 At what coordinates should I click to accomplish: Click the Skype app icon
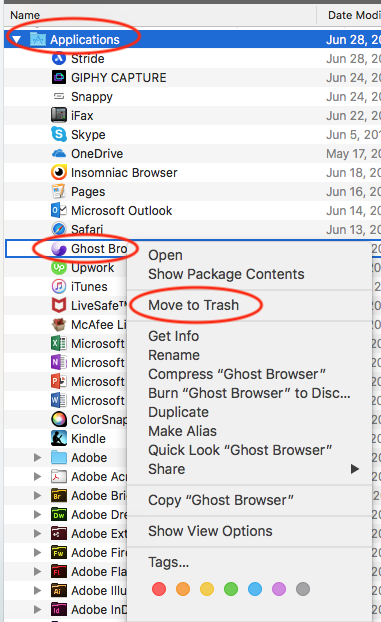59,134
